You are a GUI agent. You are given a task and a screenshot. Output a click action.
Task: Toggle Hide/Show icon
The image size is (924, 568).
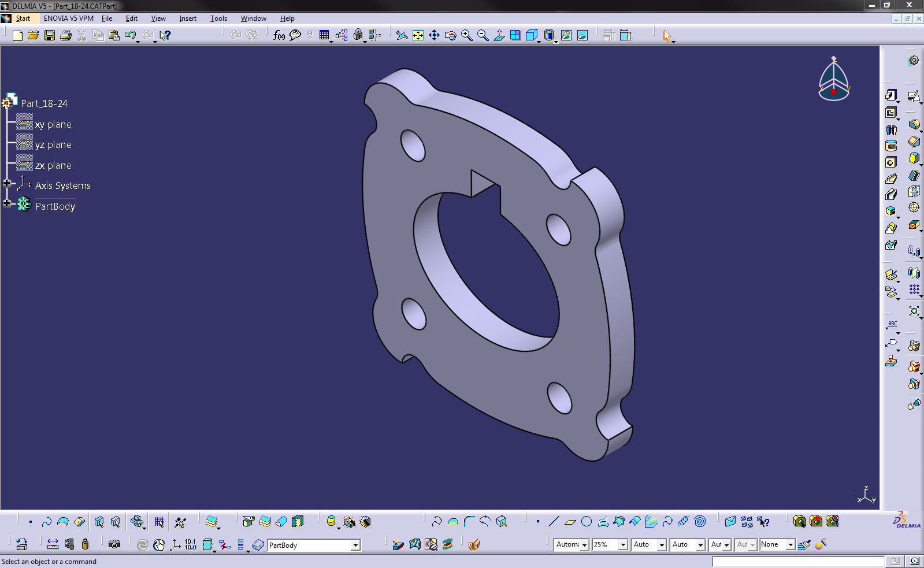566,35
